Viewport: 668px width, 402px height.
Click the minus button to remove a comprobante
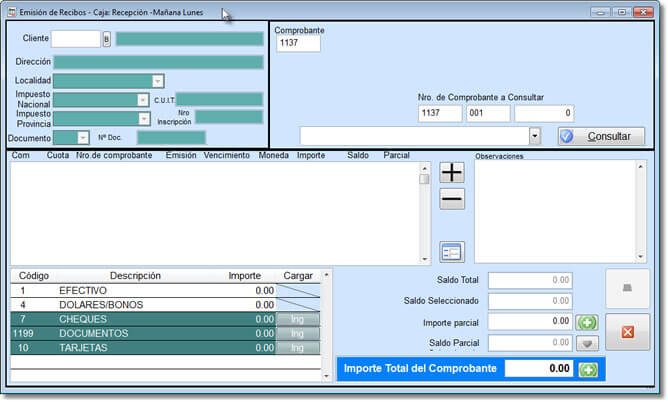point(452,199)
